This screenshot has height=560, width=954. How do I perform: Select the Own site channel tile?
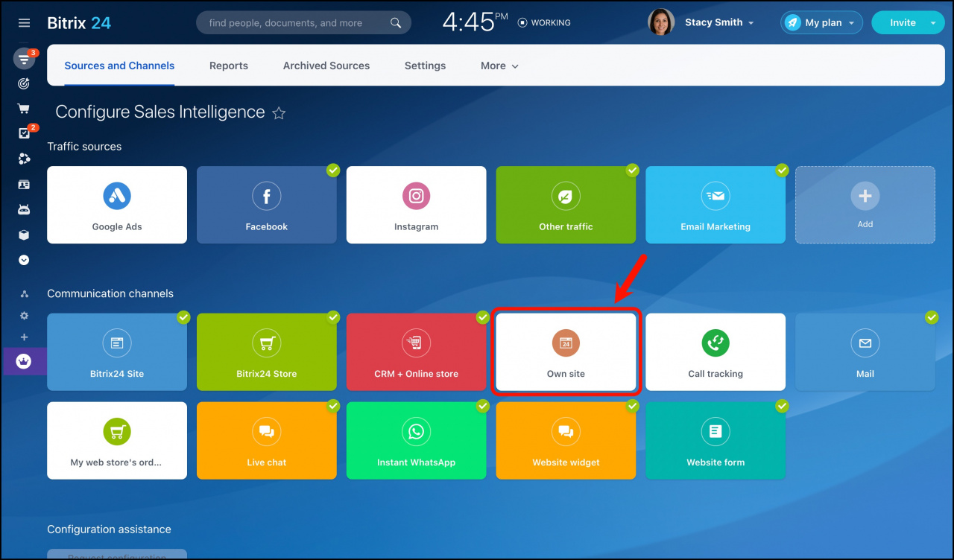(566, 352)
